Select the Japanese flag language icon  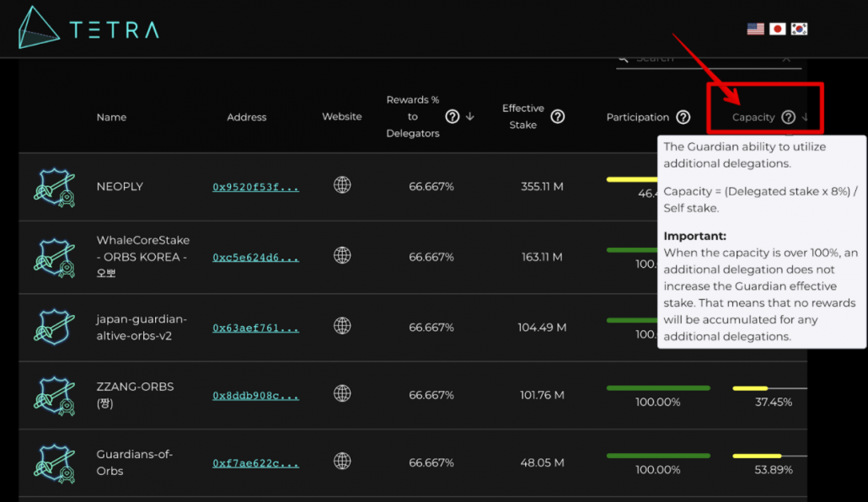point(777,29)
